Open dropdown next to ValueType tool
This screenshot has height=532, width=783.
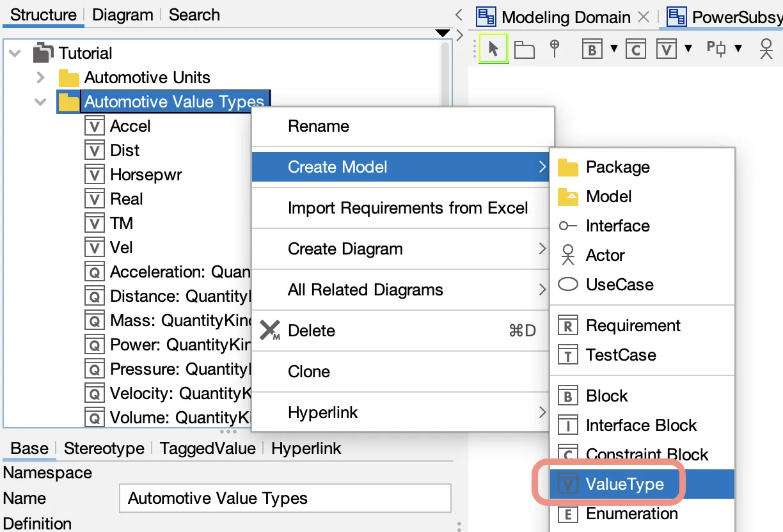pyautogui.click(x=688, y=49)
